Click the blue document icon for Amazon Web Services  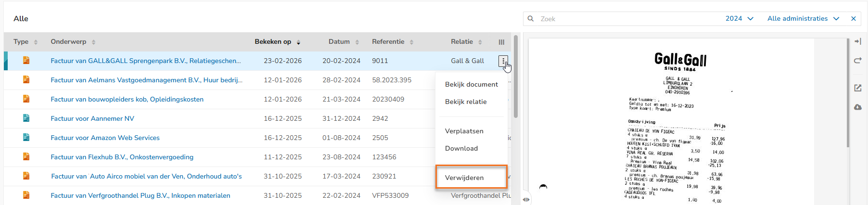coord(26,138)
